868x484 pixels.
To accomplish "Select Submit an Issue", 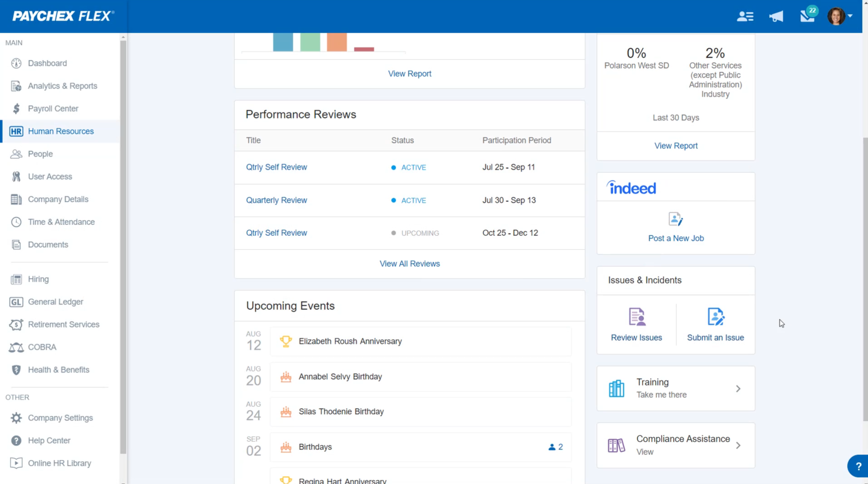I will (x=715, y=317).
